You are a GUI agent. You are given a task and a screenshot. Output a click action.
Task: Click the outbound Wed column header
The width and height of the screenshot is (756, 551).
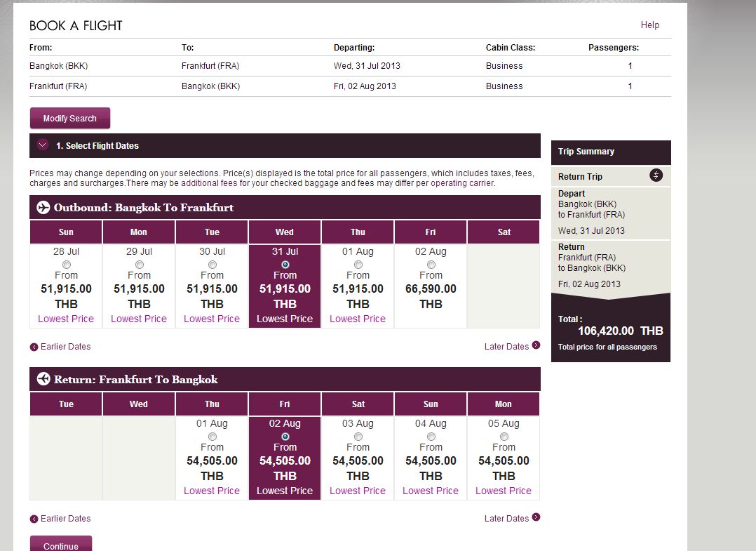pyautogui.click(x=285, y=232)
